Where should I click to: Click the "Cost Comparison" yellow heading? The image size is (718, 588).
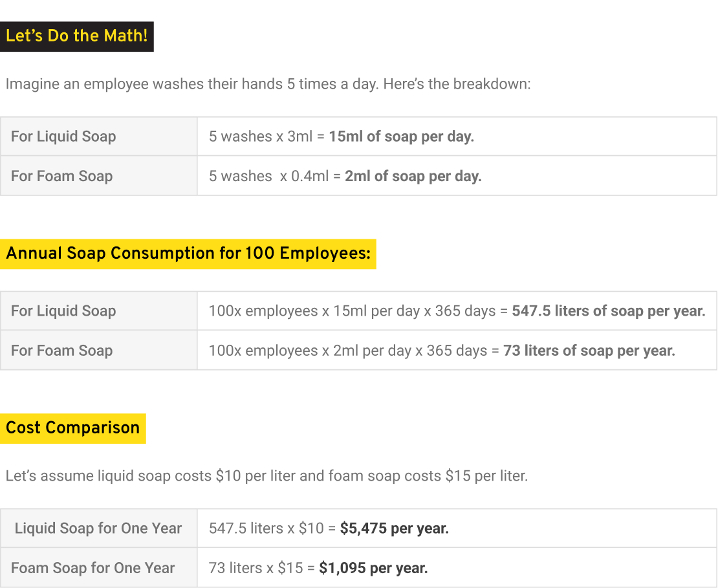pos(72,428)
